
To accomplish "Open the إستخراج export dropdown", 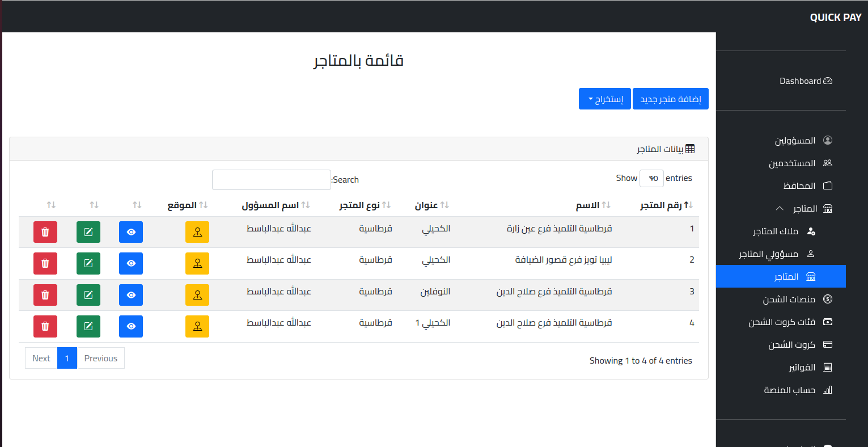I will click(604, 99).
